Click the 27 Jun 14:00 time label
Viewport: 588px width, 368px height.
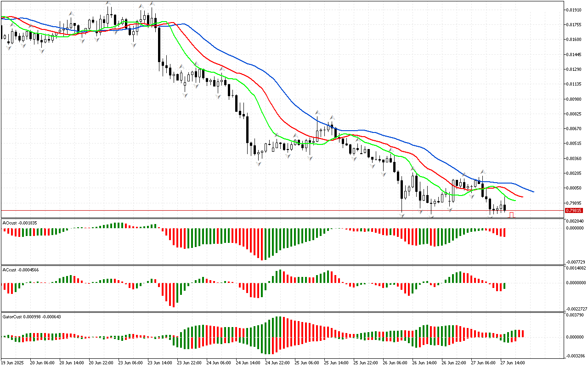514,362
